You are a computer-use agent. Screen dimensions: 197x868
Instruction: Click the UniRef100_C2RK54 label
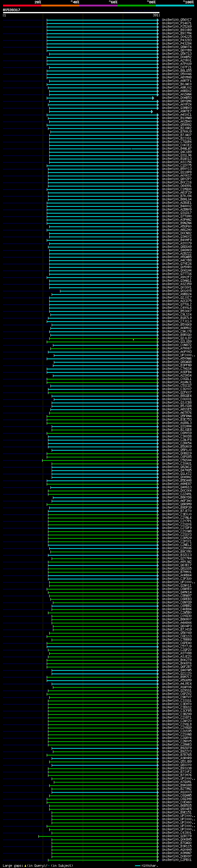point(177,443)
